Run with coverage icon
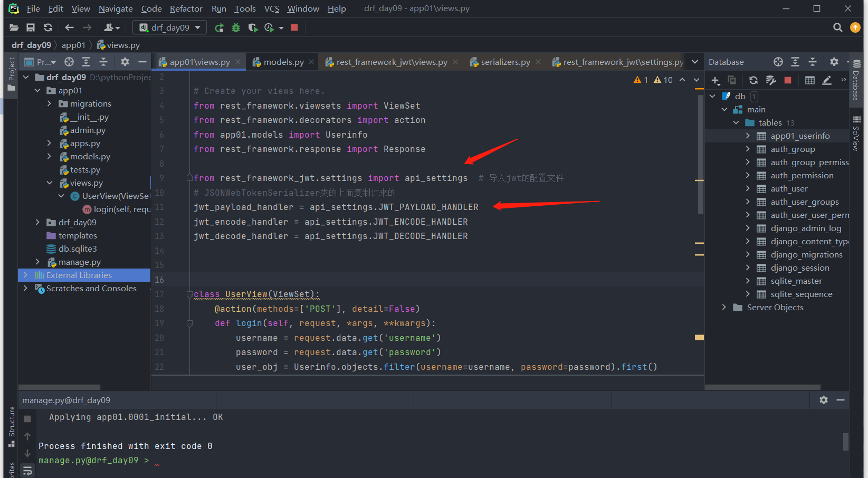 point(253,27)
